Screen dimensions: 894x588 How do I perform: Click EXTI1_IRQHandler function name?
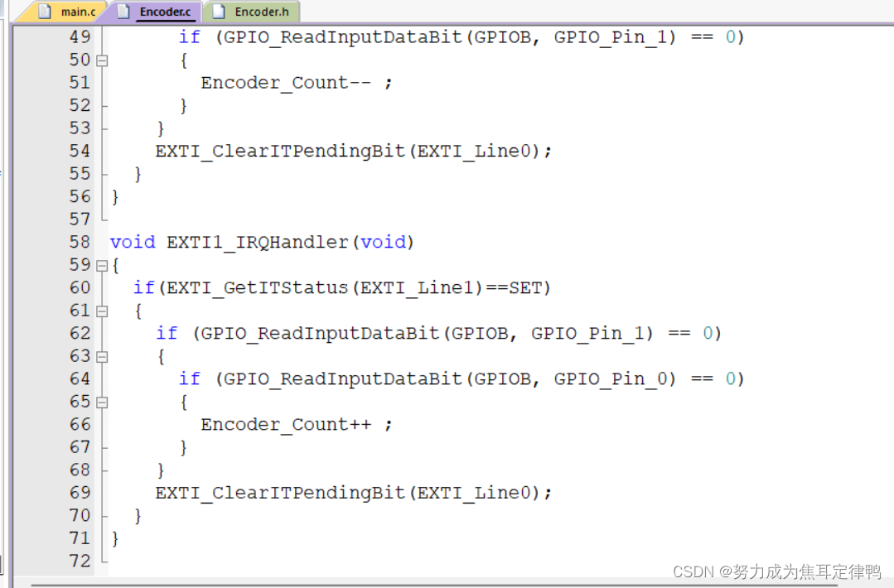257,243
